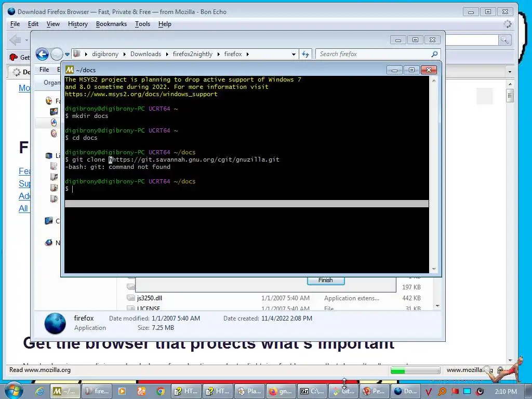The width and height of the screenshot is (532, 399).
Task: Open File menu in Explorer window
Action: tap(44, 70)
